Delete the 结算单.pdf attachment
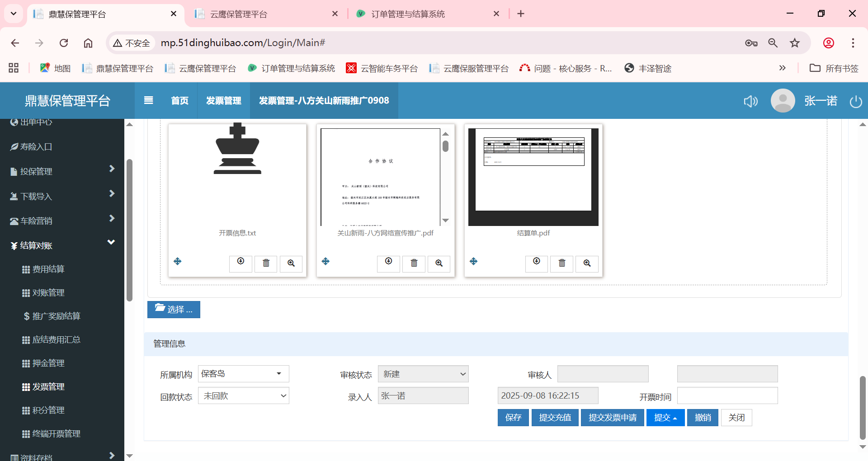 562,263
